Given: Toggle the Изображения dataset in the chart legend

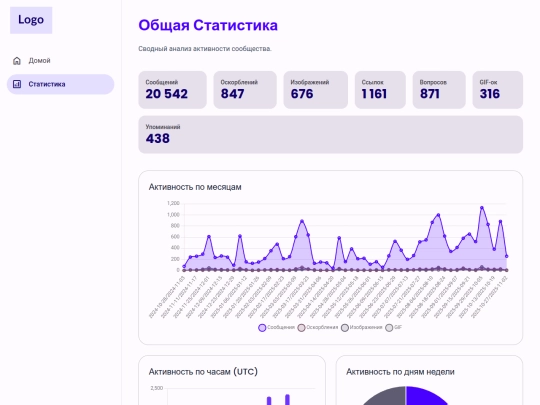Looking at the screenshot, I should [362, 328].
